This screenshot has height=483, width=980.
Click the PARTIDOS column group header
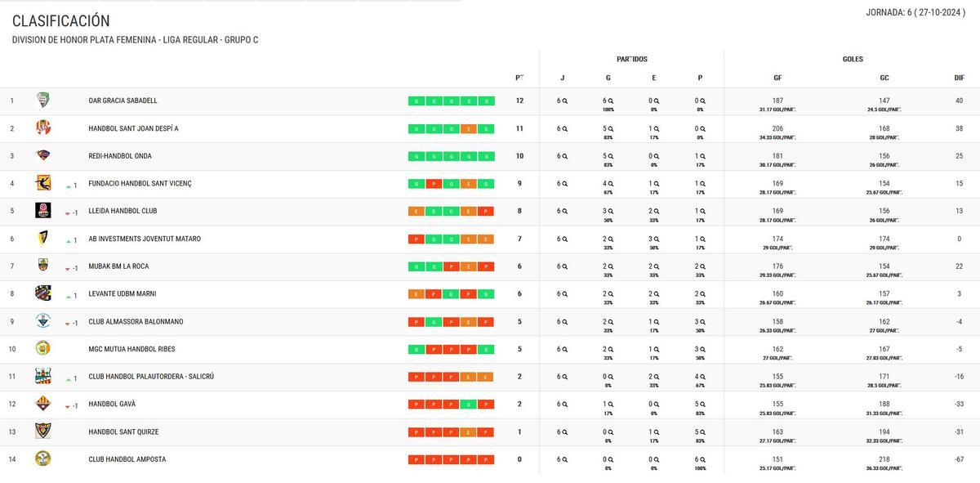(x=630, y=58)
